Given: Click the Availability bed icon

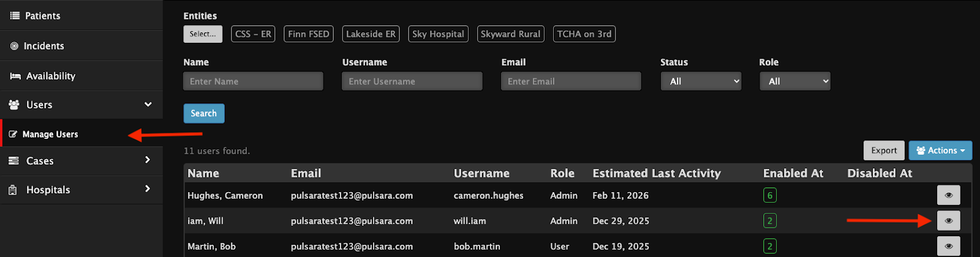Looking at the screenshot, I should tap(15, 76).
